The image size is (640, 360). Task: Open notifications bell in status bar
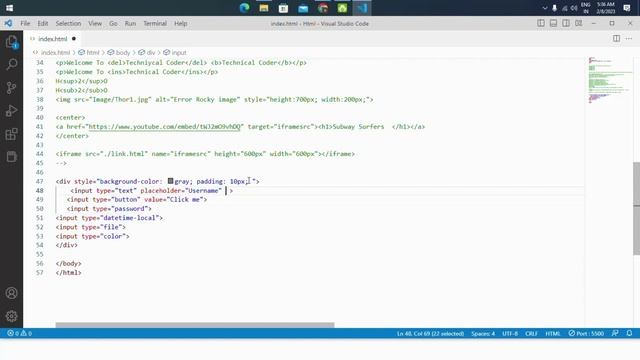point(629,333)
